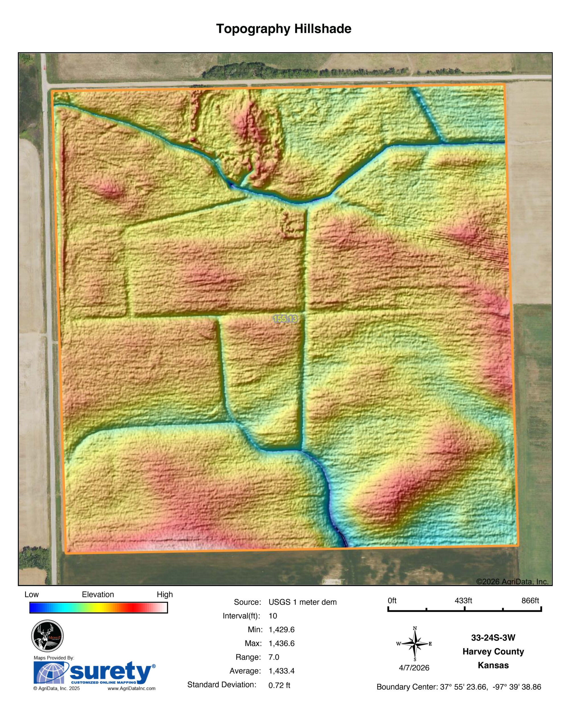
Task: Click the ©2026 AgriData, Inc. map watermark
Action: (512, 582)
